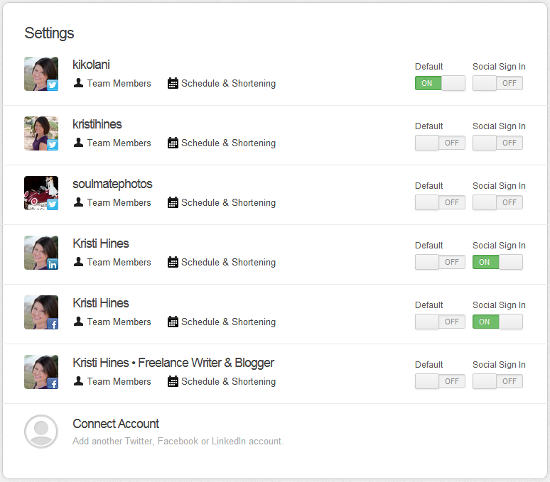The image size is (550, 482).
Task: Click the kristihines profile thumbnail
Action: [41, 133]
